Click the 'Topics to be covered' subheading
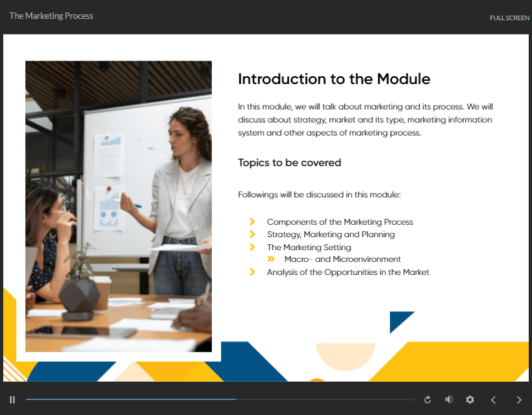Screen dimensions: 532x415 (x=289, y=163)
